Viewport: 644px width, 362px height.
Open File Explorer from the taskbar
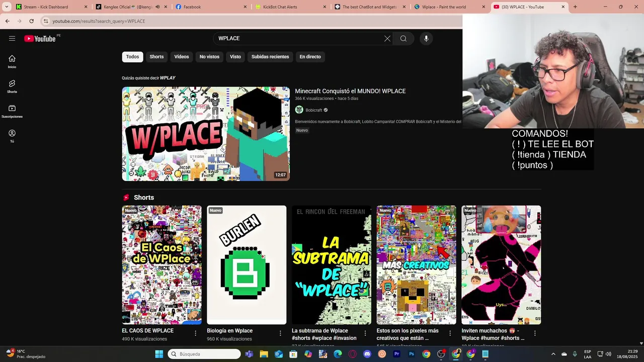pos(264,354)
